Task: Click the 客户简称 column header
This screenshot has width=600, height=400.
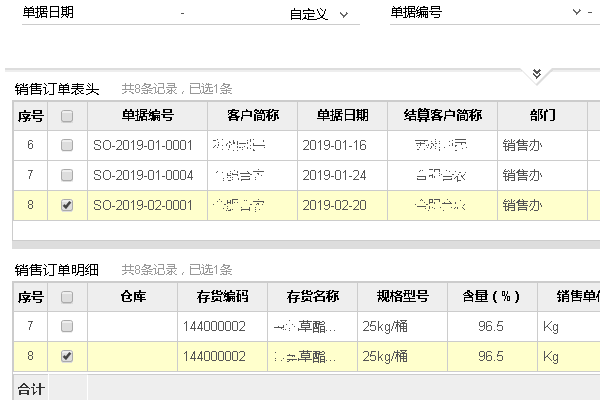Action: [252, 116]
